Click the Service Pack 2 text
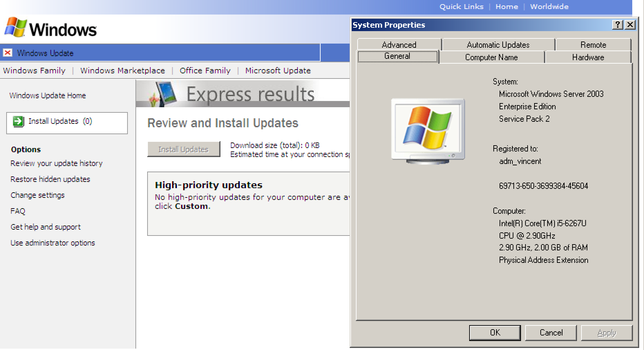 pyautogui.click(x=524, y=119)
